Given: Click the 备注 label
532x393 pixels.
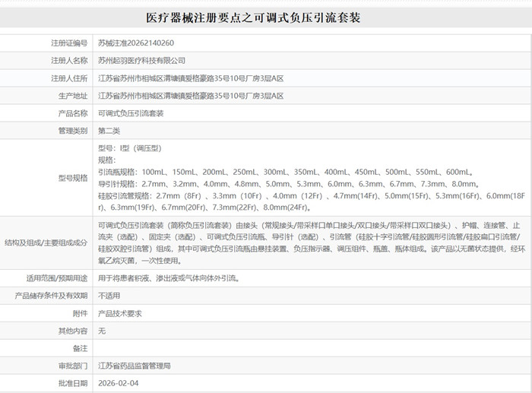Looking at the screenshot, I should pyautogui.click(x=80, y=348).
